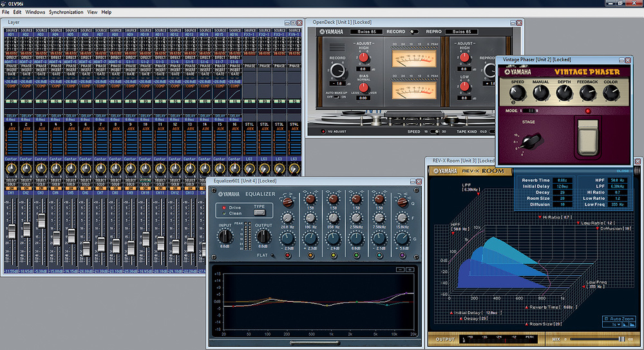Enable the Auto Zoom checkbox in REV-X
The image size is (644, 350).
[605, 318]
